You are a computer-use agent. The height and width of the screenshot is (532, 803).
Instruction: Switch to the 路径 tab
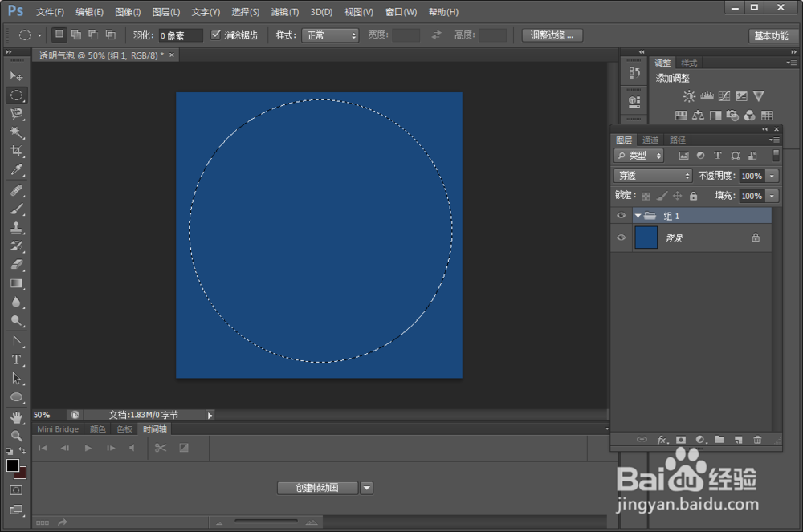[678, 140]
